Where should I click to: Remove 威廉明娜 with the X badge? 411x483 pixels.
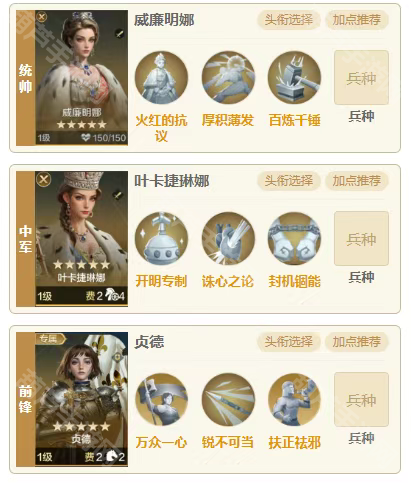click(x=42, y=17)
